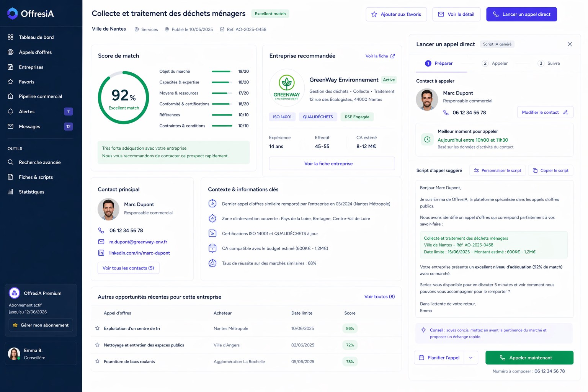Viewport: 588px width, 392px height.
Task: Star the Exploitation d'un centre de tri row
Action: click(97, 328)
